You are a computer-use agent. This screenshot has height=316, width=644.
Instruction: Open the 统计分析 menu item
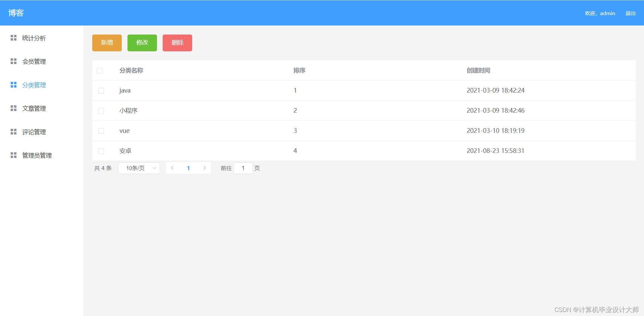(42, 38)
